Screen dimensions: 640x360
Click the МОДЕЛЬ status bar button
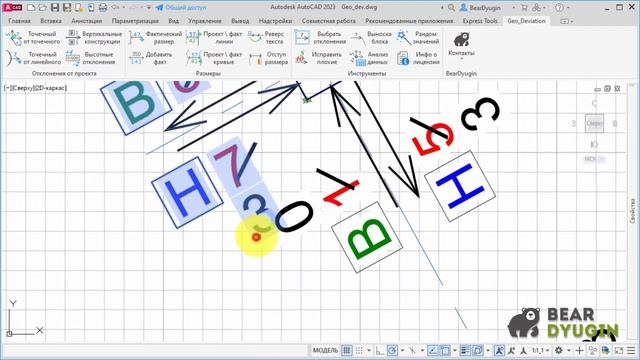325,350
